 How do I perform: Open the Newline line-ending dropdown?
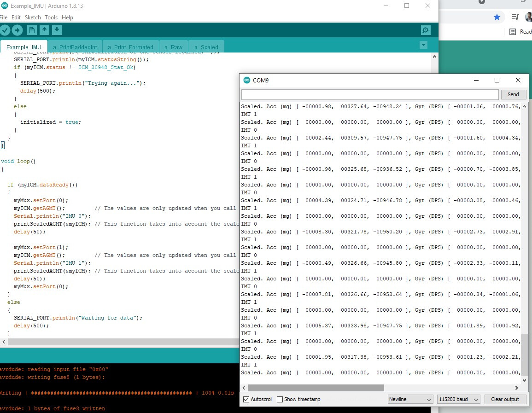click(410, 399)
